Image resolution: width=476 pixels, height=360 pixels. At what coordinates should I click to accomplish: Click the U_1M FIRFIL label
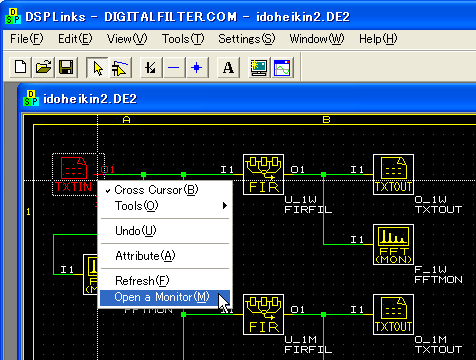point(308,345)
